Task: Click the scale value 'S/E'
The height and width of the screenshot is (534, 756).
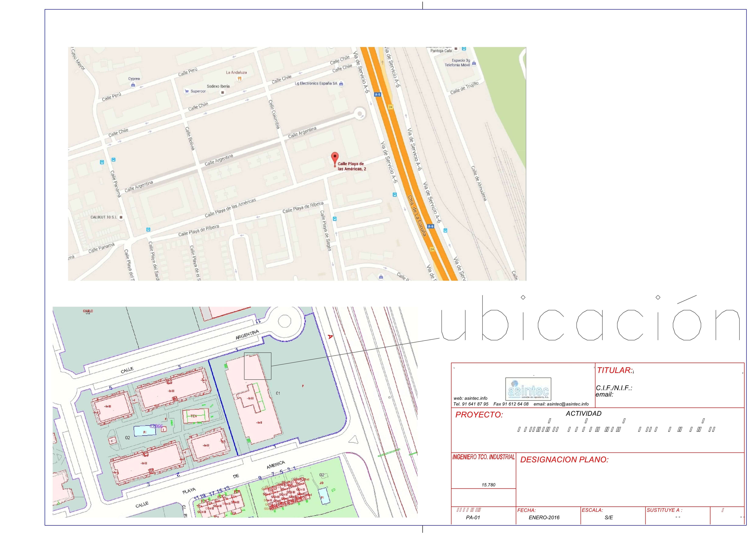Action: 609,518
